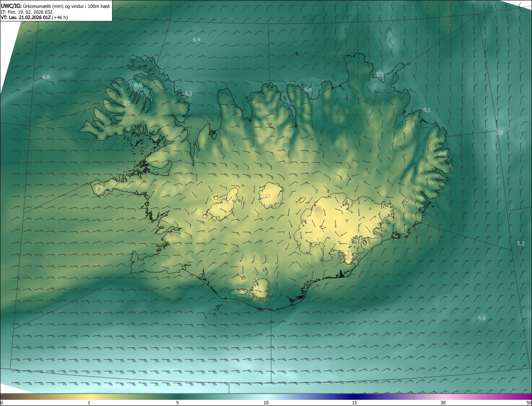
Task: Select the 7.5 value label offshore east
Action: click(x=499, y=133)
